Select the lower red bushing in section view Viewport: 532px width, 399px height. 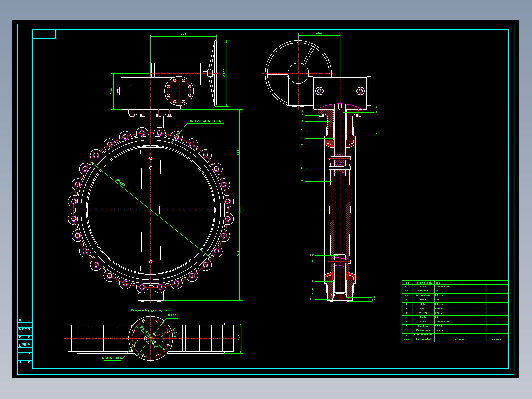click(329, 277)
